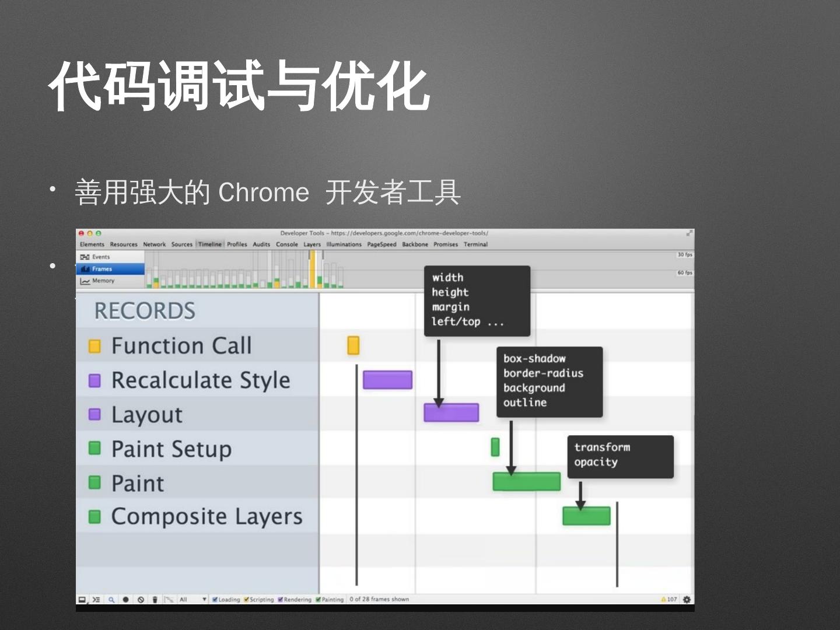Select the Paint Setup record row
The height and width of the screenshot is (630, 840).
197,449
